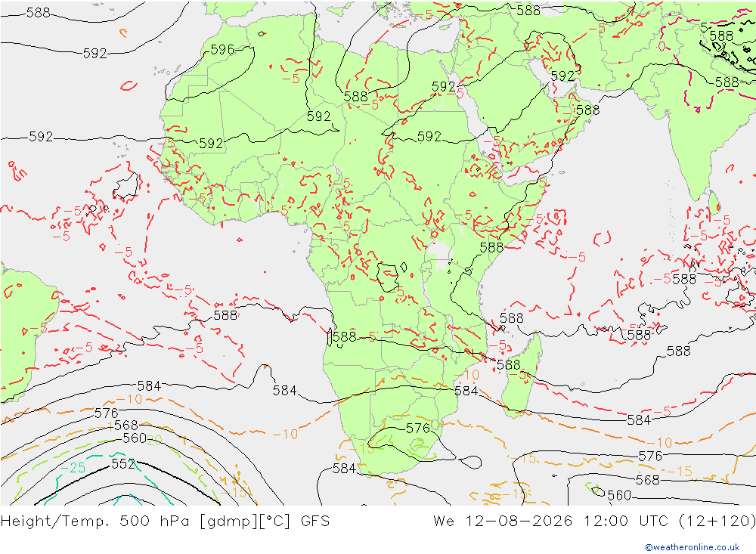Select the 'Height/Temp. 500 hPa' caption text
756x554 pixels.
(x=95, y=522)
